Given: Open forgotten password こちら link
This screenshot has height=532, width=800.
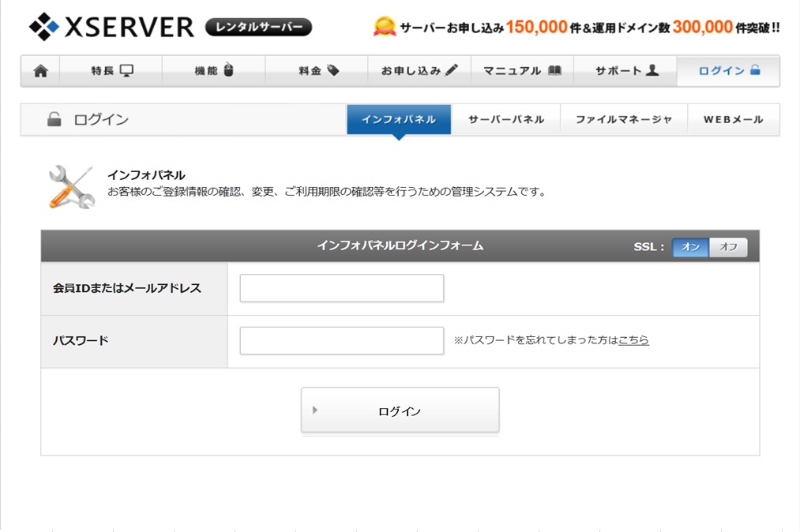Looking at the screenshot, I should (633, 340).
